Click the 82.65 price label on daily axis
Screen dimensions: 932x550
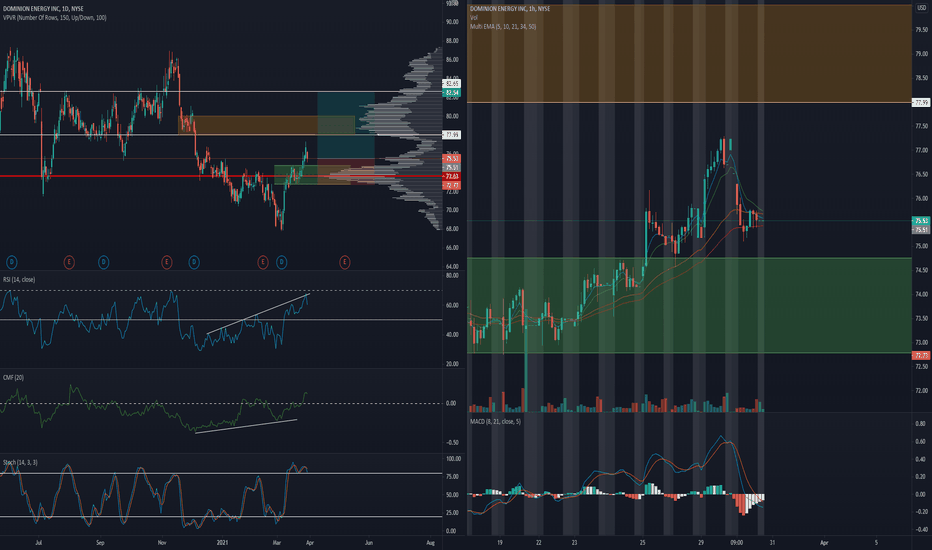pyautogui.click(x=452, y=84)
